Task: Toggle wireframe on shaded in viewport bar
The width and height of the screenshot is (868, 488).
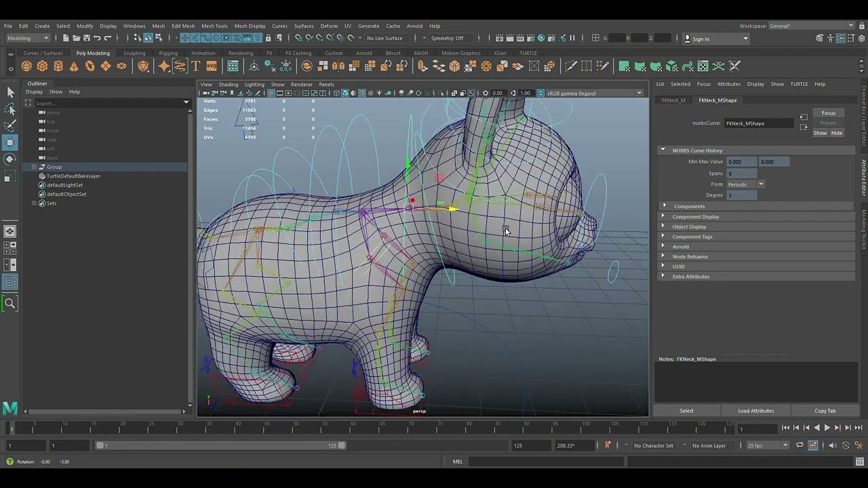Action: tap(362, 93)
